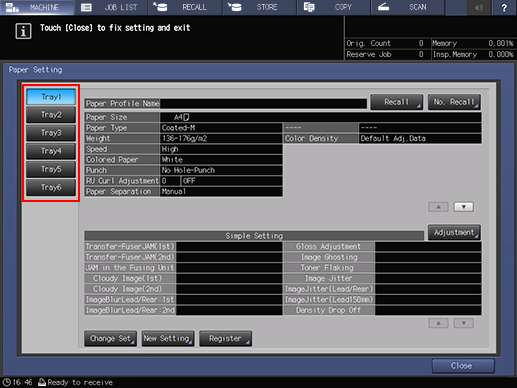The width and height of the screenshot is (517, 388).
Task: Tap the speaker sound icon
Action: (479, 7)
